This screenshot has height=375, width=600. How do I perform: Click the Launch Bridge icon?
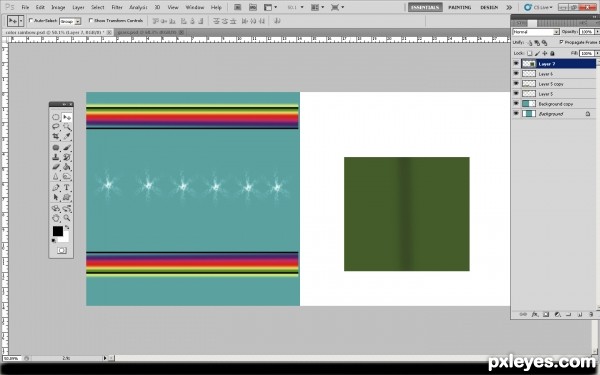(x=237, y=7)
